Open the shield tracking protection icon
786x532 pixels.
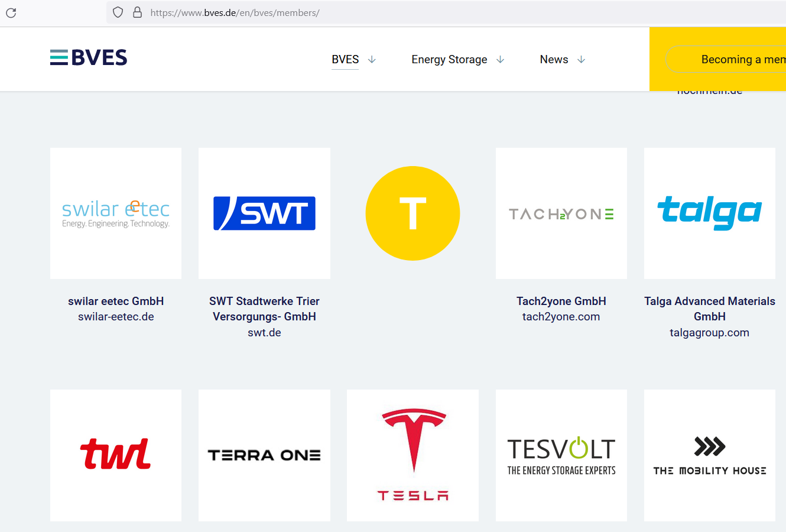tap(118, 12)
